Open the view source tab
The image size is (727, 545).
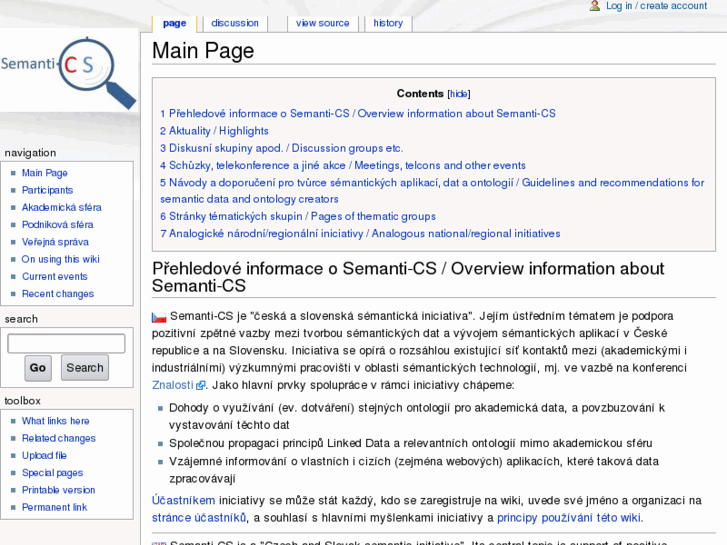tap(322, 23)
